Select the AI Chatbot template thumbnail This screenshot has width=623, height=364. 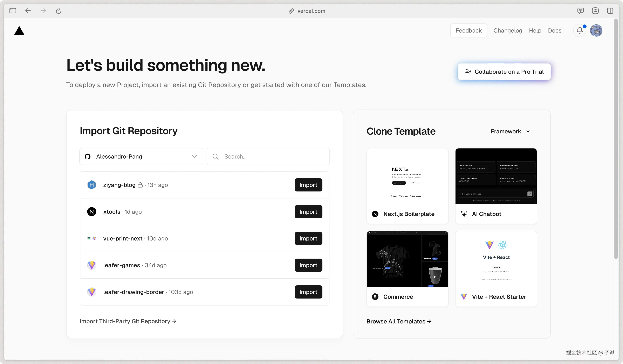tap(496, 176)
